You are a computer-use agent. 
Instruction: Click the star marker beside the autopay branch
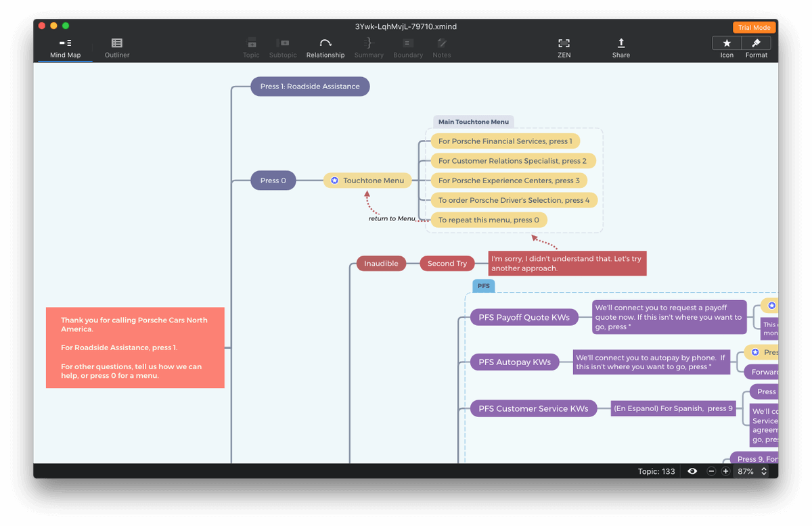pos(755,352)
